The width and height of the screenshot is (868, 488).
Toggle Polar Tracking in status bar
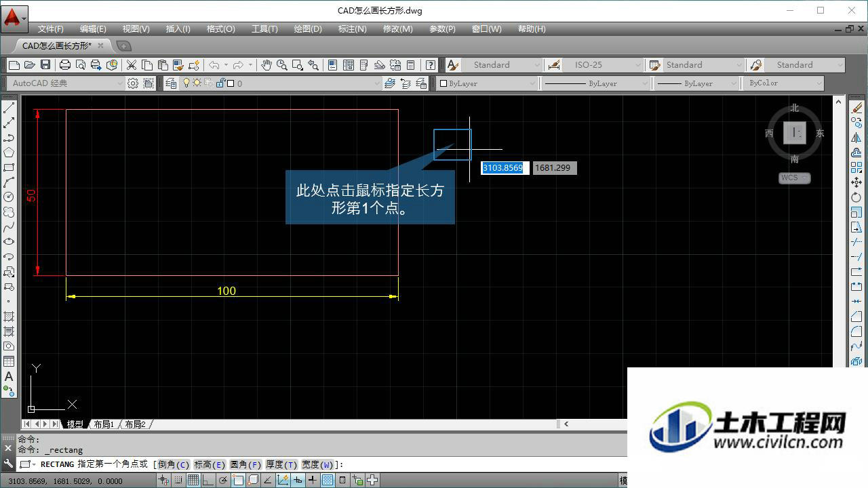pyautogui.click(x=223, y=481)
